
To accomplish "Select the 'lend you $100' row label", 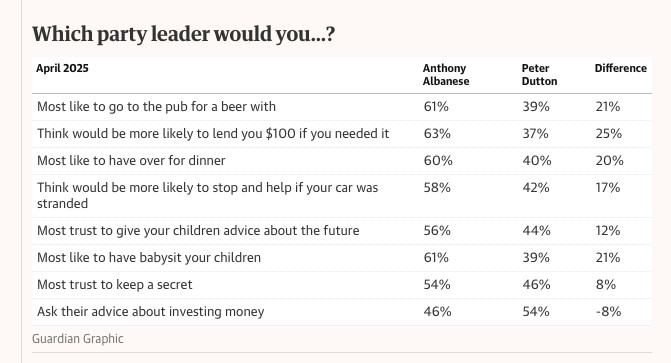I will click(x=213, y=134).
